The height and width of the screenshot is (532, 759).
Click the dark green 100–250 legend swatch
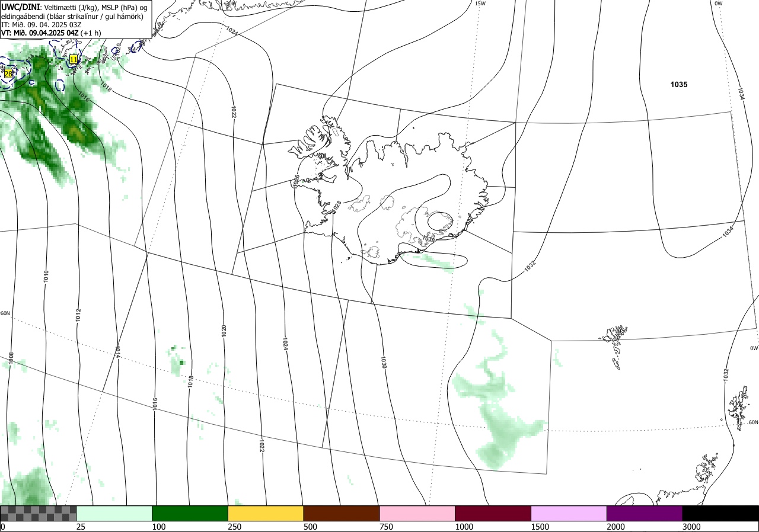(x=190, y=513)
